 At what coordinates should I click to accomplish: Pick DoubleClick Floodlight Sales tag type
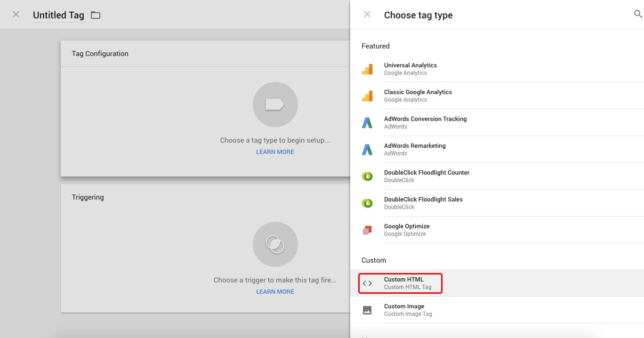pos(497,203)
